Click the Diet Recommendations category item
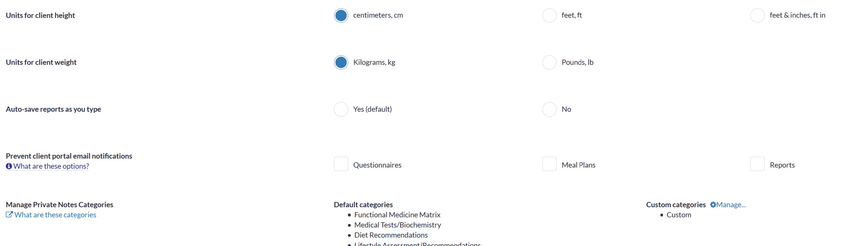 click(391, 235)
